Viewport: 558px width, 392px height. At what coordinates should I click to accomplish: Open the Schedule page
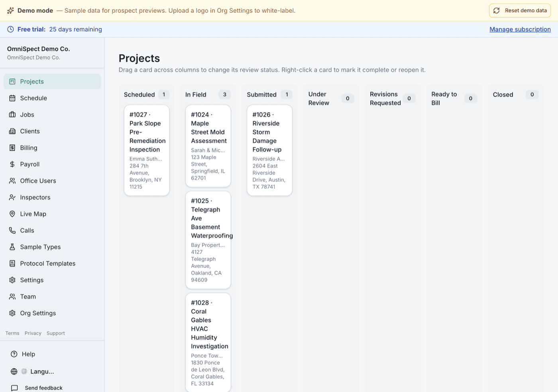(x=52, y=98)
